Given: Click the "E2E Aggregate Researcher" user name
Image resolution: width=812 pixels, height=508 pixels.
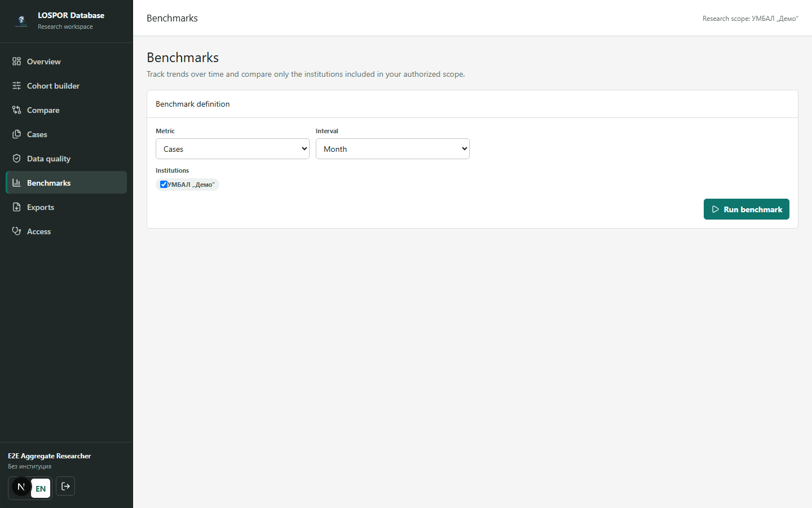Looking at the screenshot, I should (x=50, y=456).
